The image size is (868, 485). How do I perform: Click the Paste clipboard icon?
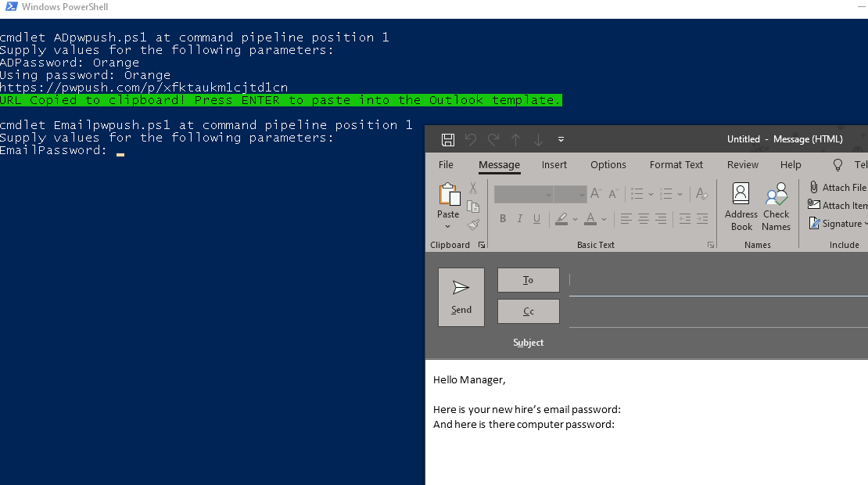(449, 195)
